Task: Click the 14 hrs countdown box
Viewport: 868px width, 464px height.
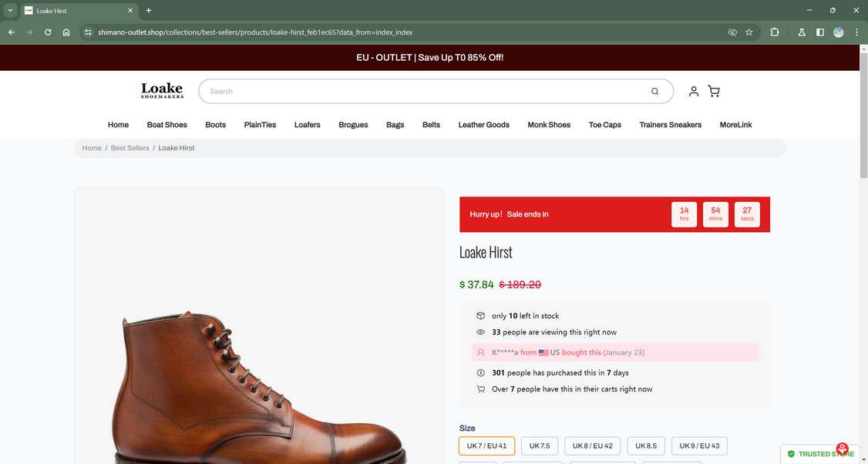Action: pyautogui.click(x=685, y=214)
